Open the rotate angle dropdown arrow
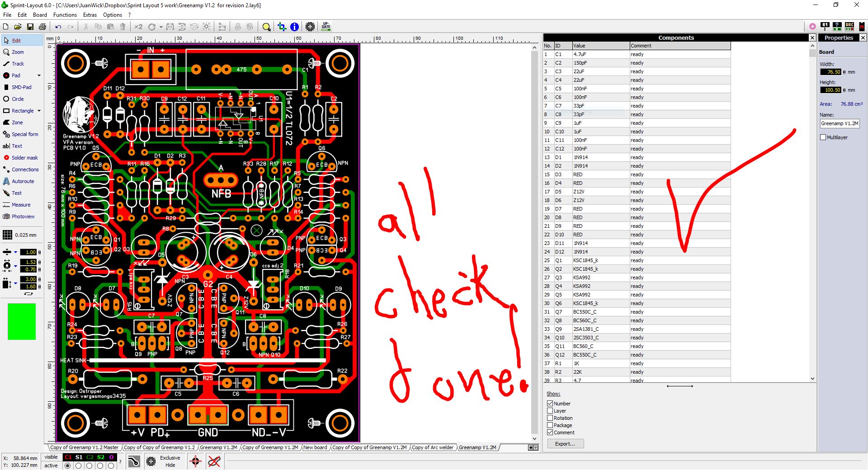This screenshot has height=470, width=868. tap(161, 27)
